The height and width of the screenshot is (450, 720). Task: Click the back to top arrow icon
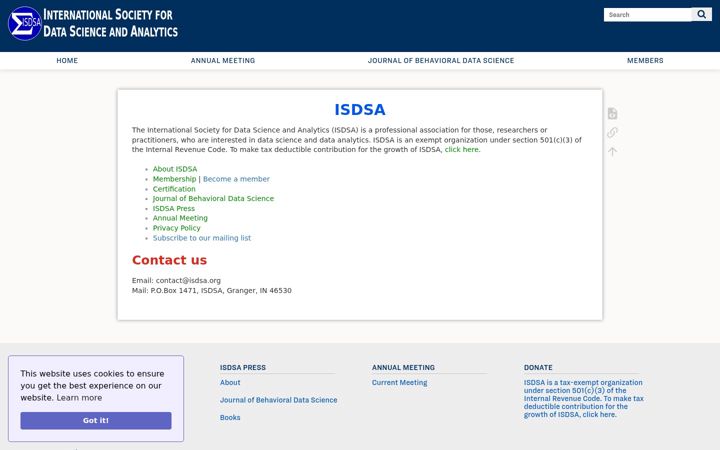point(612,152)
